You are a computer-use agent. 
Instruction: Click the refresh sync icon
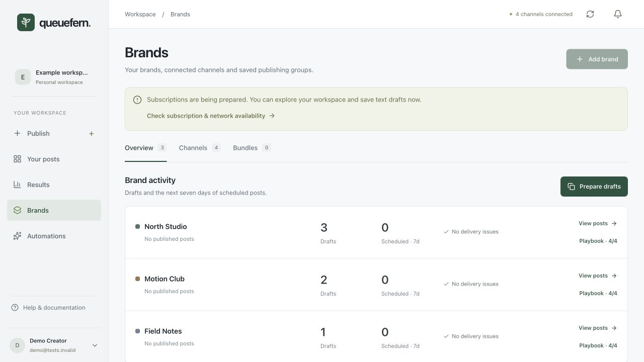click(590, 14)
